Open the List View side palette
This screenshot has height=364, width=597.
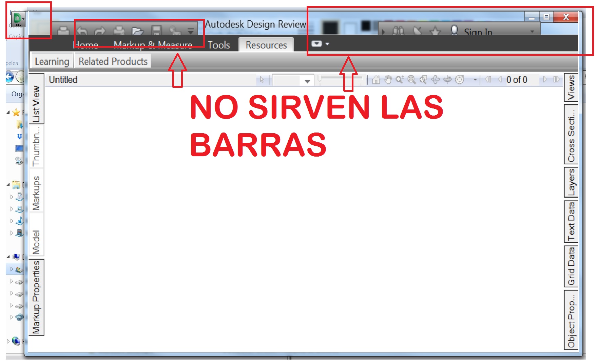[x=36, y=99]
